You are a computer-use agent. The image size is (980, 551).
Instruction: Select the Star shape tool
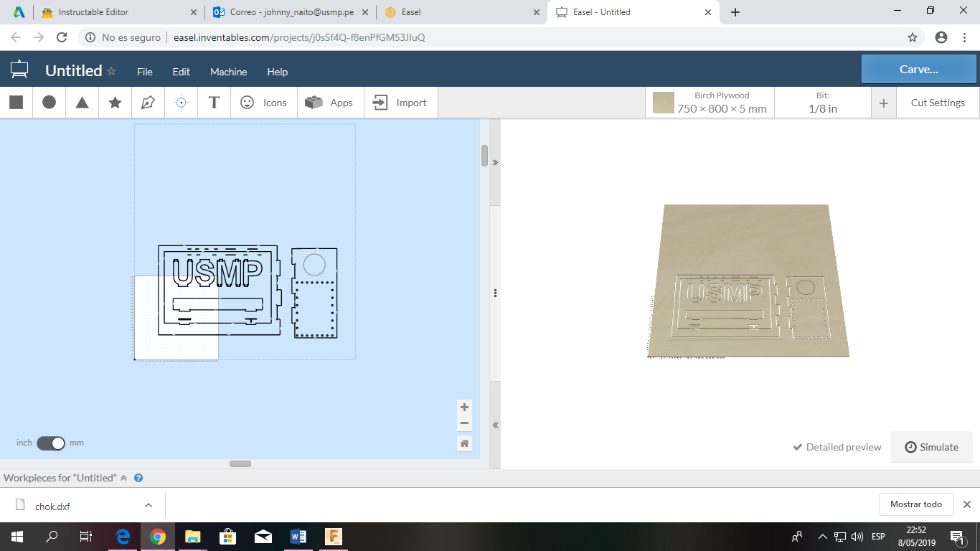115,103
